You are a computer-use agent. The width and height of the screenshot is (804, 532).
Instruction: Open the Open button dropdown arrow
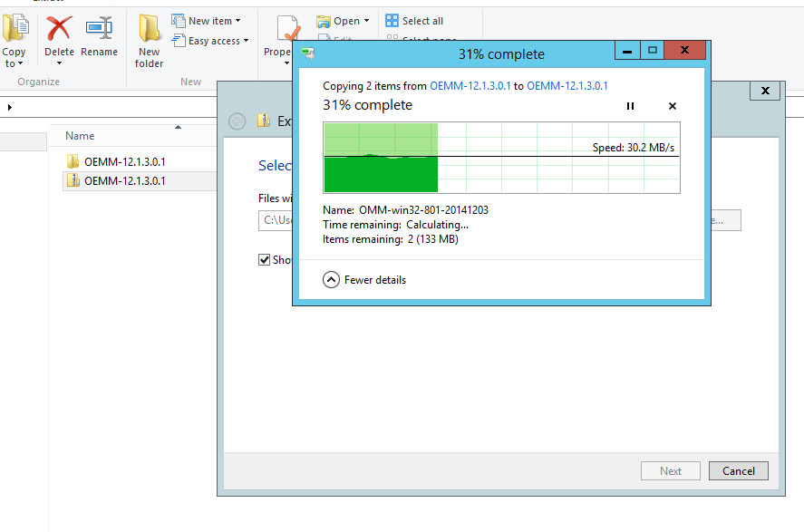click(x=366, y=21)
